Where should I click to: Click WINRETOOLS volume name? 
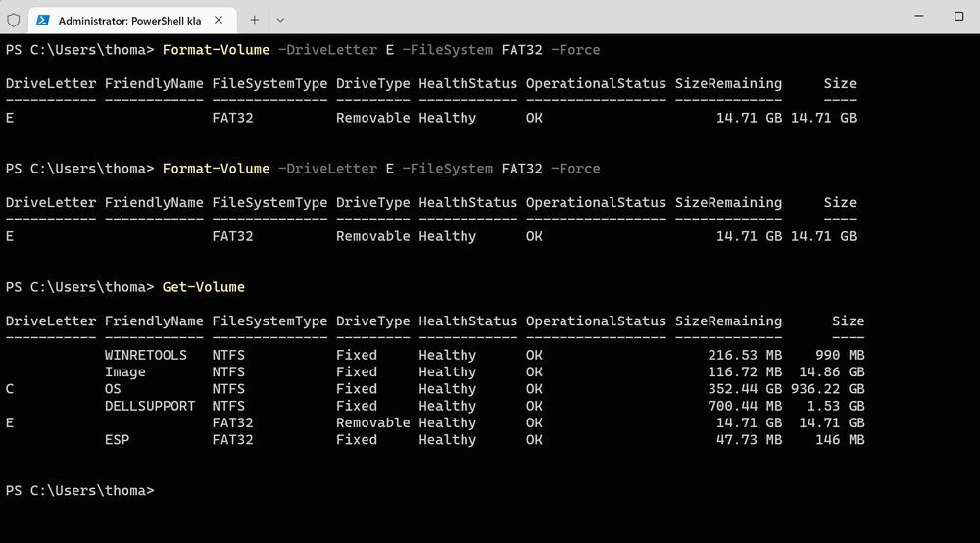146,355
